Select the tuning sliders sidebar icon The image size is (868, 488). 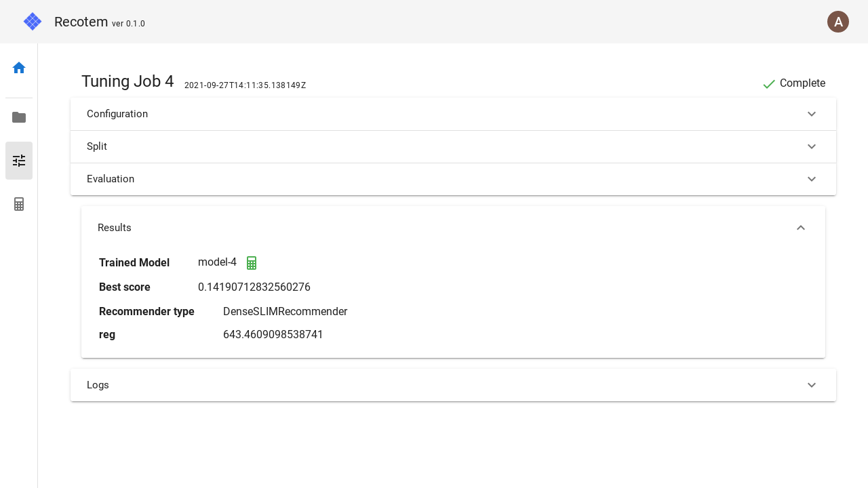coord(19,161)
